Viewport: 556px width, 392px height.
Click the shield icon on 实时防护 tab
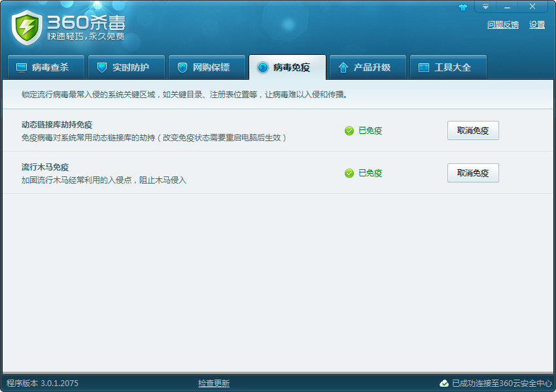[102, 67]
